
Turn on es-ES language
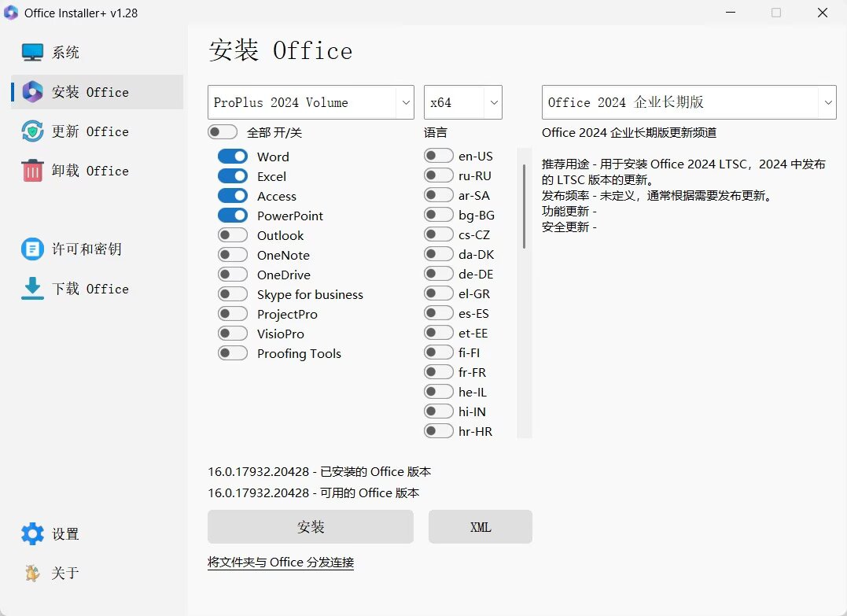(439, 313)
